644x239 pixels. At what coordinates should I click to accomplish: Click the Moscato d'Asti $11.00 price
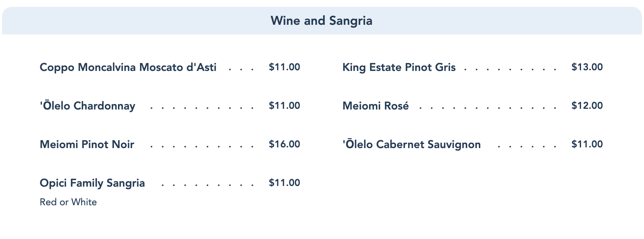click(x=284, y=67)
